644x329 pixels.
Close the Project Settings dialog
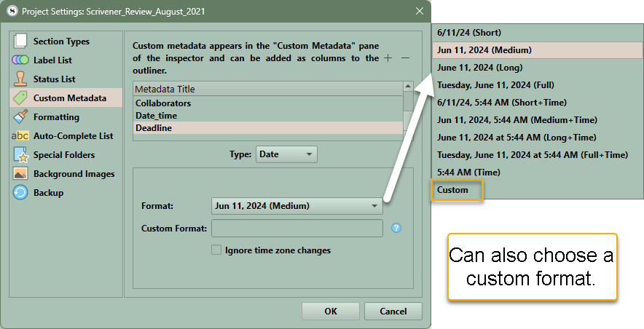pos(420,11)
